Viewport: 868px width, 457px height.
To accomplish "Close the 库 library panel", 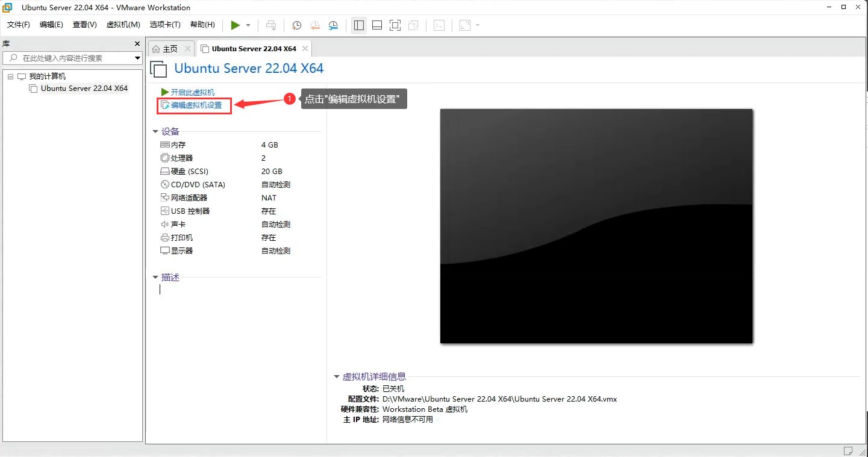I will (137, 44).
